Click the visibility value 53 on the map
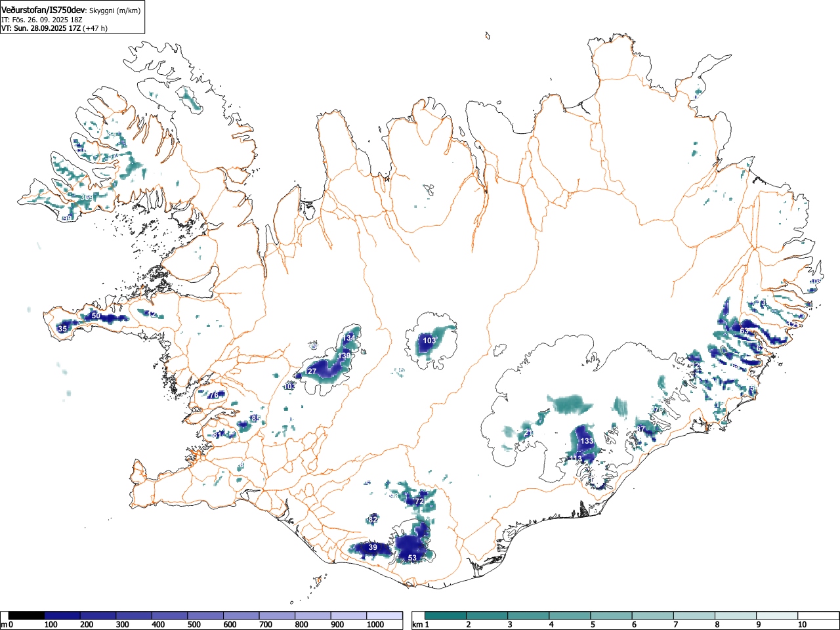The height and width of the screenshot is (630, 840). (x=412, y=558)
